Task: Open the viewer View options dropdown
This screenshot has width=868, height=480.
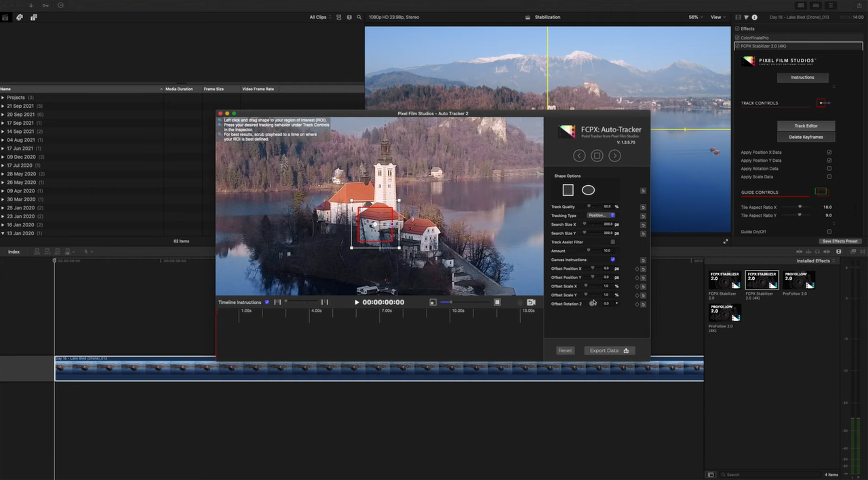Action: (x=717, y=17)
